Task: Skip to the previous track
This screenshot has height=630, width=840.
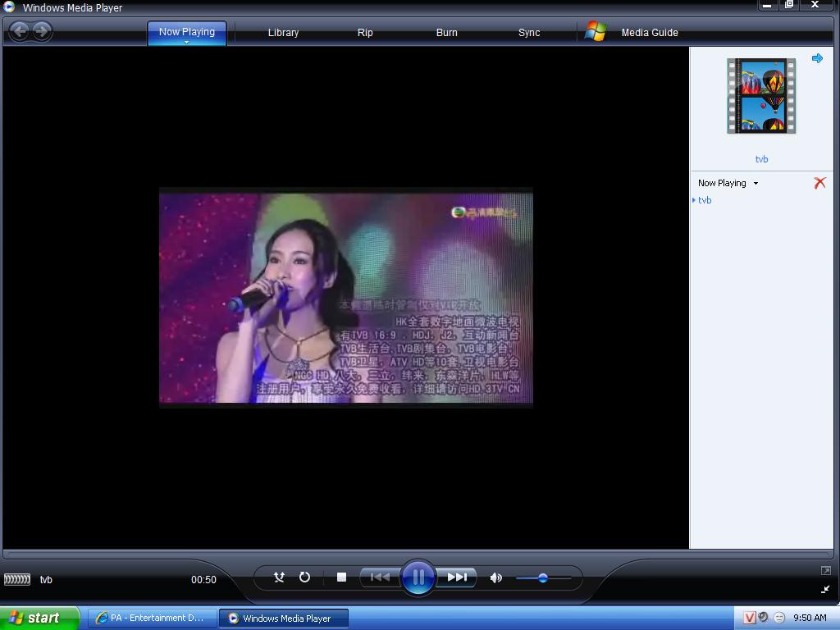Action: [x=380, y=577]
